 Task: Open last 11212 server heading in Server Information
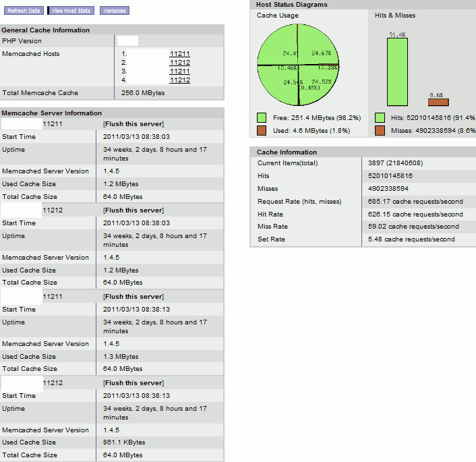click(x=53, y=383)
